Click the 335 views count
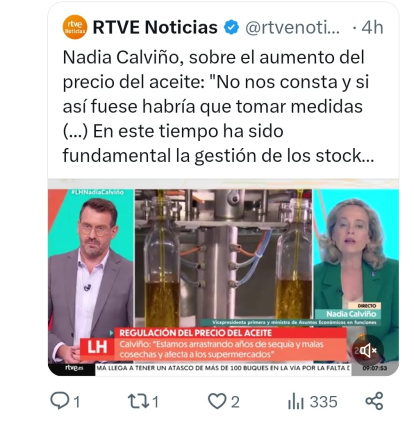This screenshot has height=421, width=414. coord(323,402)
